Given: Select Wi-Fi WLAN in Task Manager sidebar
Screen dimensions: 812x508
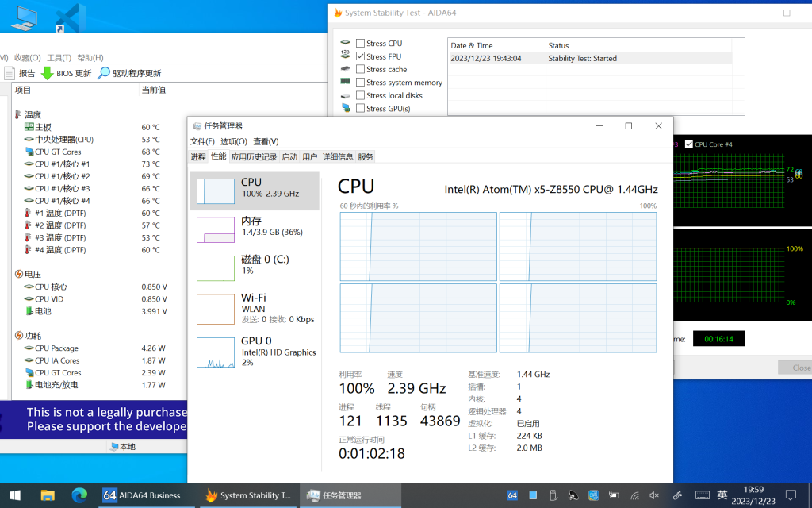Looking at the screenshot, I should 255,309.
